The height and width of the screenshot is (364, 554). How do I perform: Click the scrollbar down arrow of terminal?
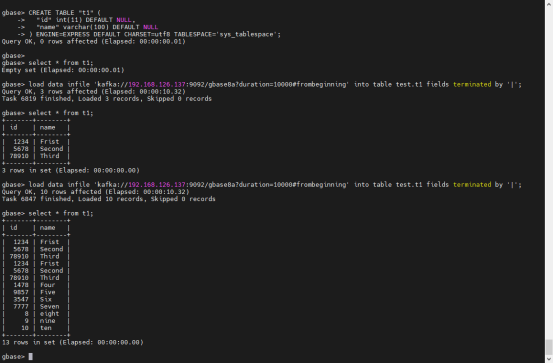[x=549, y=359]
